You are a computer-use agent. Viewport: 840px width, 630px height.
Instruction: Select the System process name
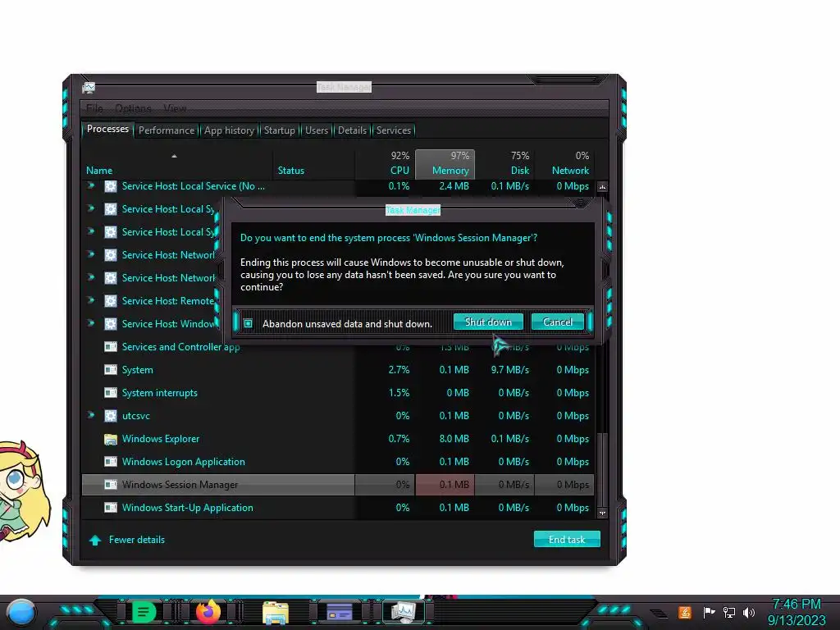coord(137,370)
